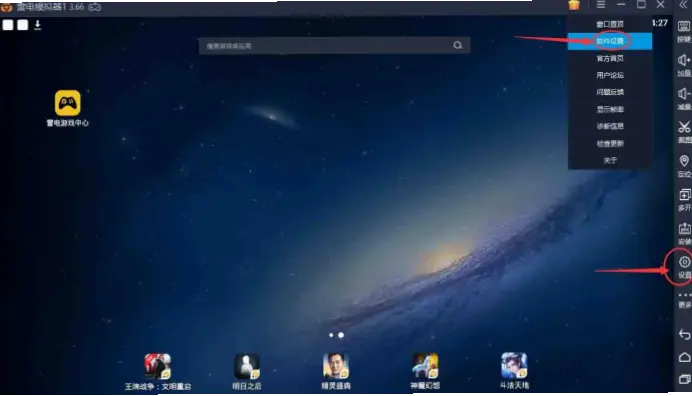The image size is (692, 396).
Task: Click the search magnifier icon
Action: pos(458,45)
